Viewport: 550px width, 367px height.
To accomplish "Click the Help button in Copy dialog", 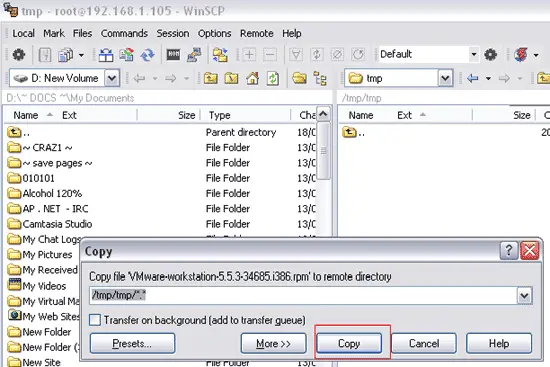I will [499, 343].
